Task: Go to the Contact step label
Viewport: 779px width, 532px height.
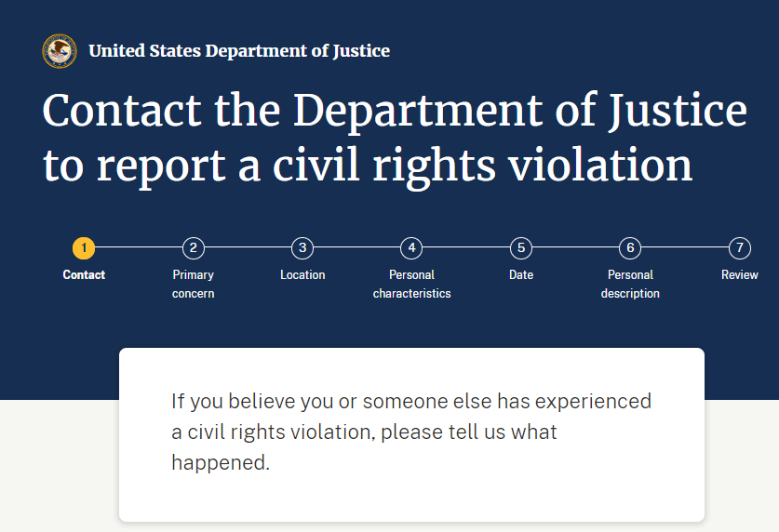Action: (x=84, y=275)
